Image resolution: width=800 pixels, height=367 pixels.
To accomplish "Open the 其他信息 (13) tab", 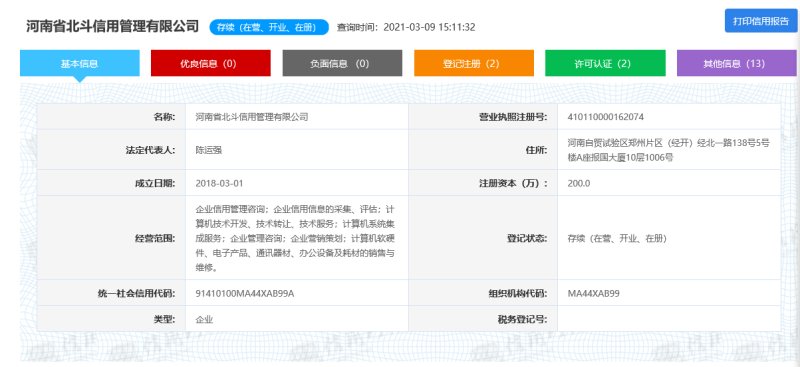I will pos(736,63).
